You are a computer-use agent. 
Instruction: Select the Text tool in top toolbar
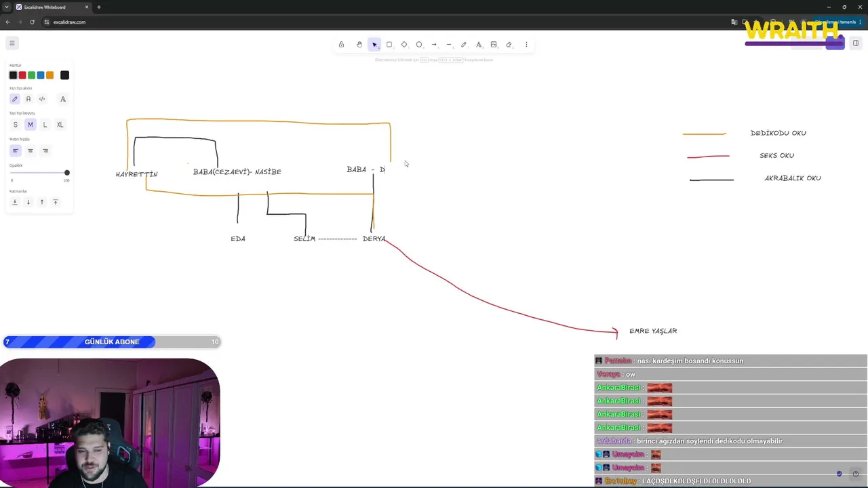[x=479, y=45]
